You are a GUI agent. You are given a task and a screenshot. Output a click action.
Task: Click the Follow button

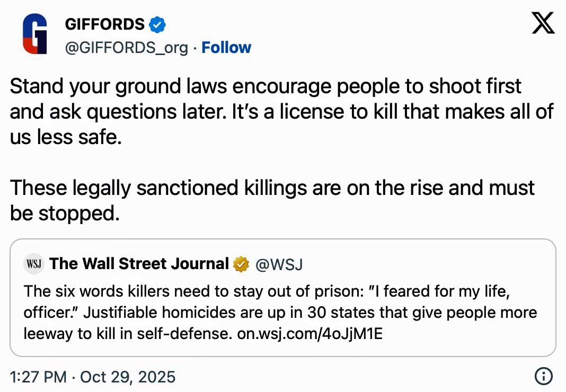pyautogui.click(x=226, y=47)
